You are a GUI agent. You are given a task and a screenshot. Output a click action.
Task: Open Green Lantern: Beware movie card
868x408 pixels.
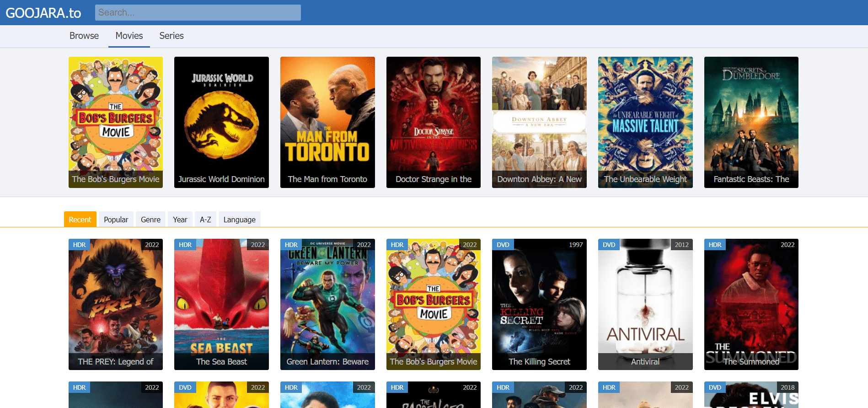tap(327, 304)
